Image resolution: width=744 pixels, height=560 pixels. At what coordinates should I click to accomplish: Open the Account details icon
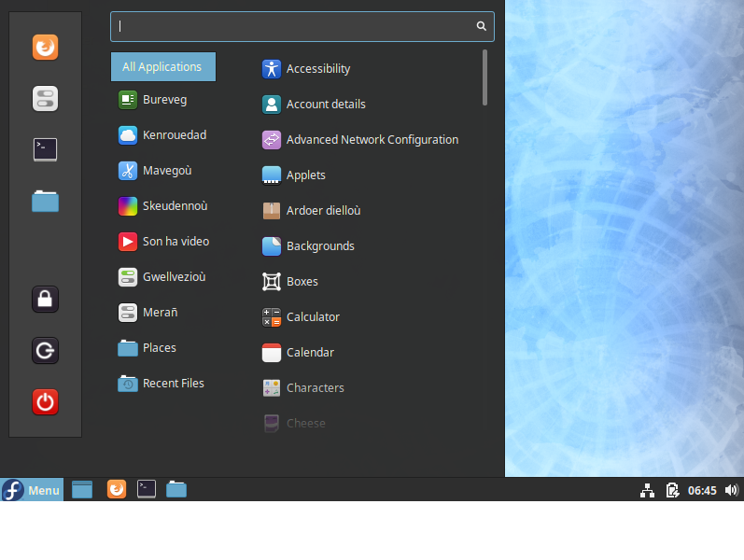coord(272,105)
